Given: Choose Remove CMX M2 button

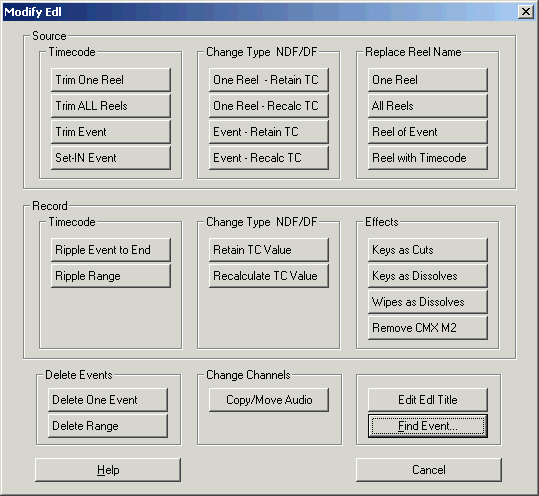Looking at the screenshot, I should pyautogui.click(x=428, y=328).
